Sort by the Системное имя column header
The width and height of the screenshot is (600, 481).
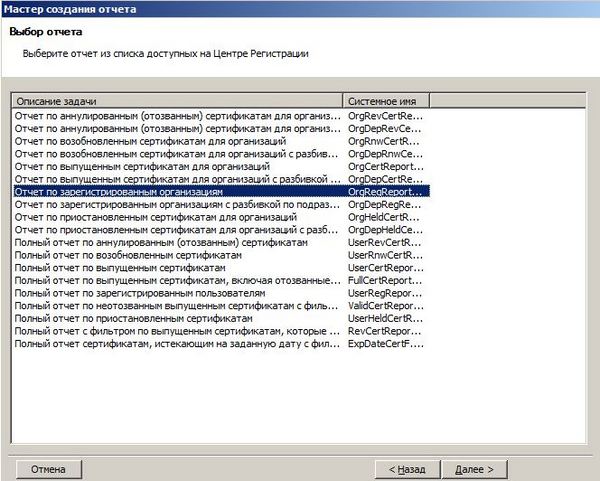[386, 101]
